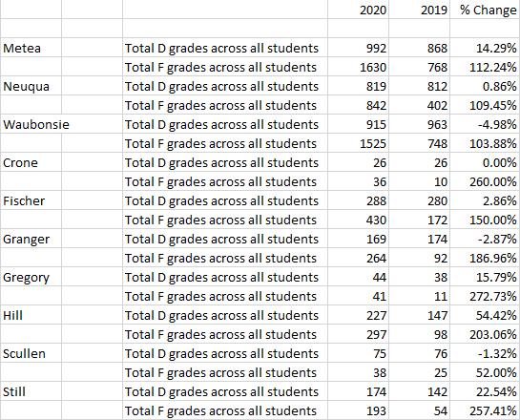Select Neuqua's 2020 D grades value 819

(358, 86)
